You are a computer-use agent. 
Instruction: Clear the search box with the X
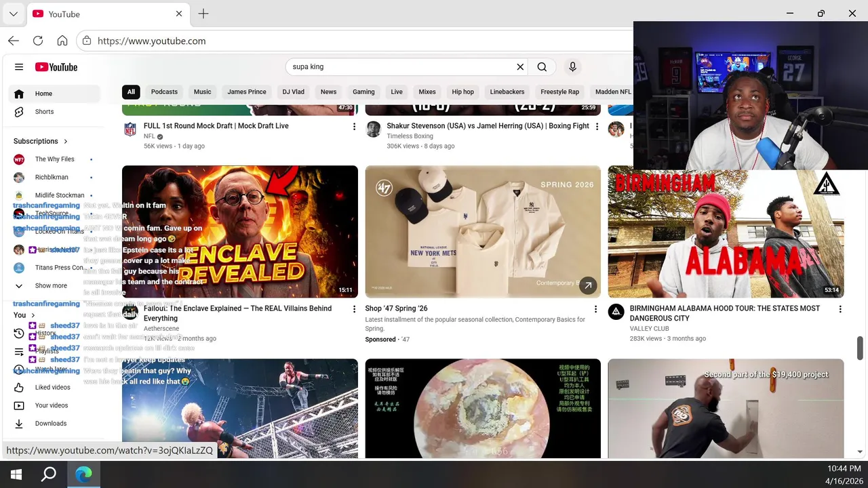click(520, 67)
